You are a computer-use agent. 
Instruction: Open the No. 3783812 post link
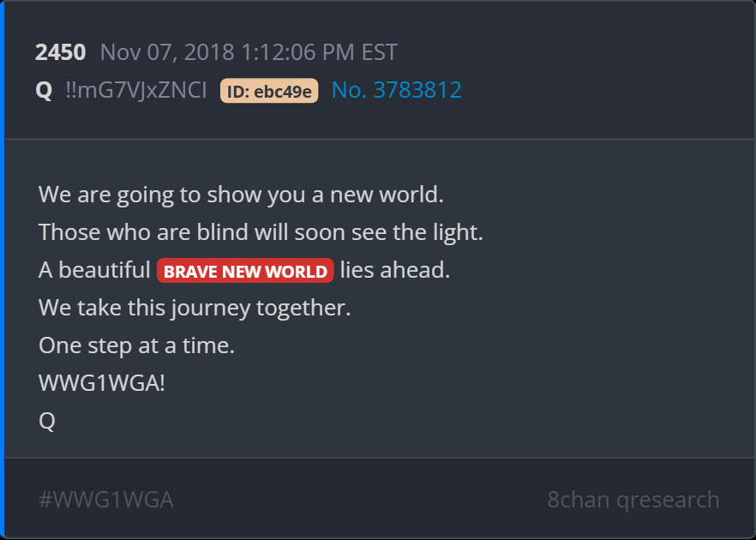(x=397, y=90)
